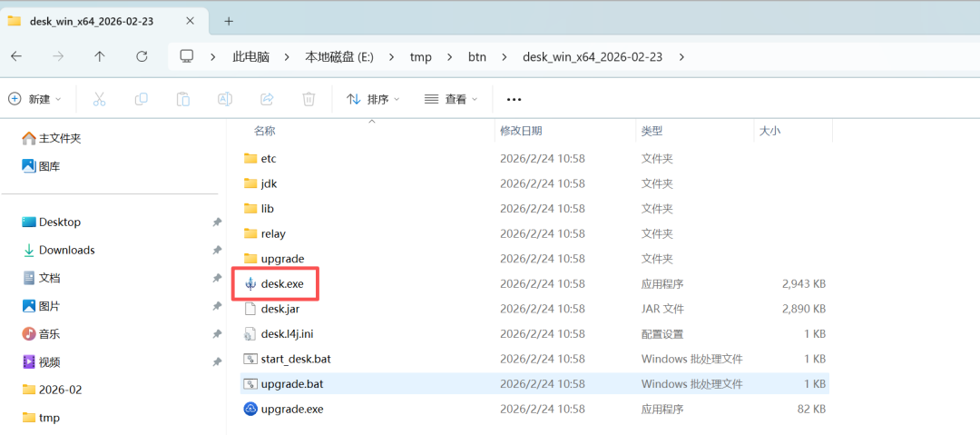Select the desk.jar file icon
This screenshot has height=435, width=980.
pyautogui.click(x=250, y=309)
